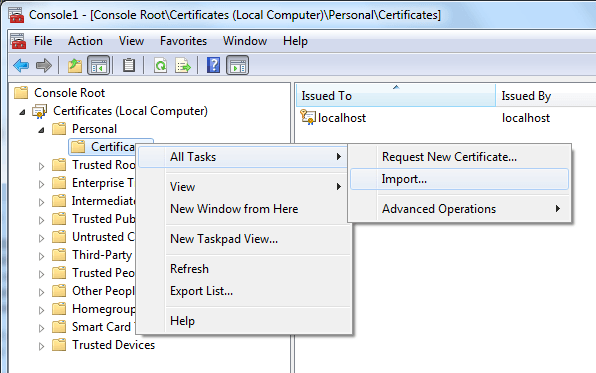The height and width of the screenshot is (373, 596).
Task: Click the MMC console icon in title bar
Action: [16, 15]
